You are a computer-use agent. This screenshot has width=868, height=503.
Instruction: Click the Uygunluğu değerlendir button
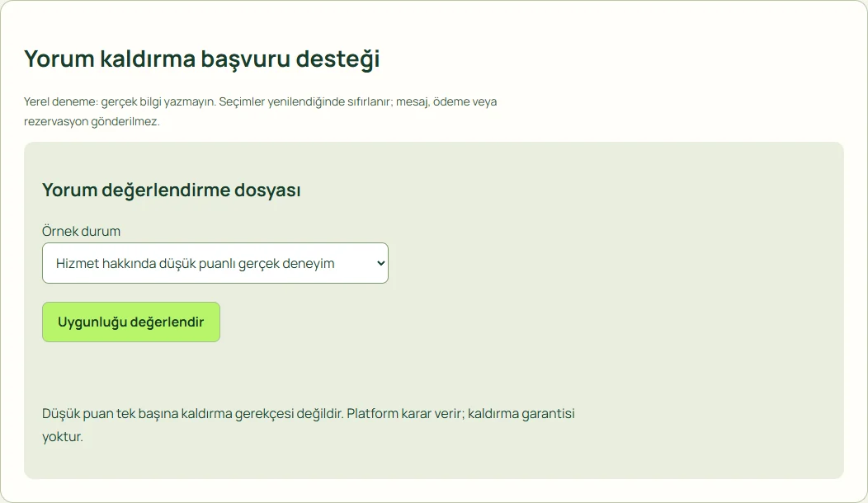[131, 322]
